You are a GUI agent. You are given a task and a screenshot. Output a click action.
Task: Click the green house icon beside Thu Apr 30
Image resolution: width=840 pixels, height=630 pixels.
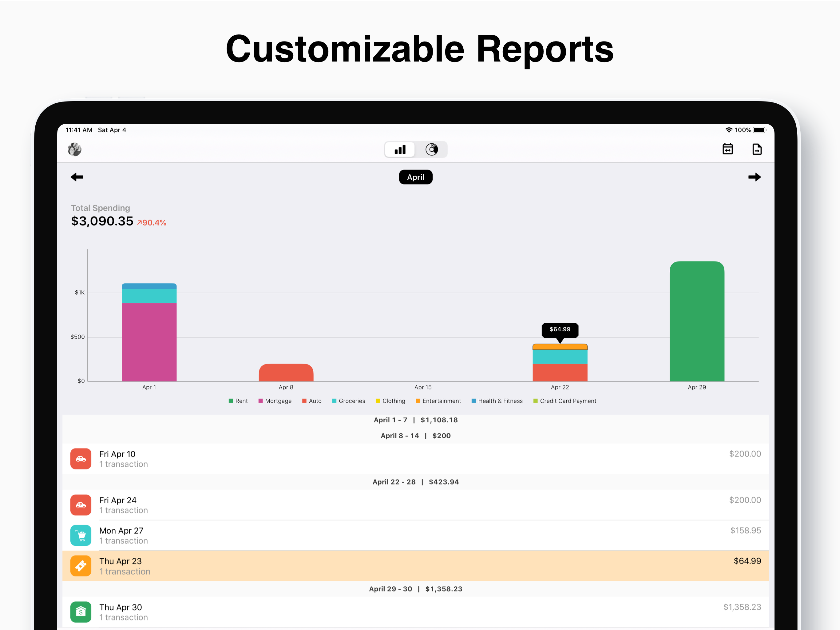pyautogui.click(x=81, y=612)
